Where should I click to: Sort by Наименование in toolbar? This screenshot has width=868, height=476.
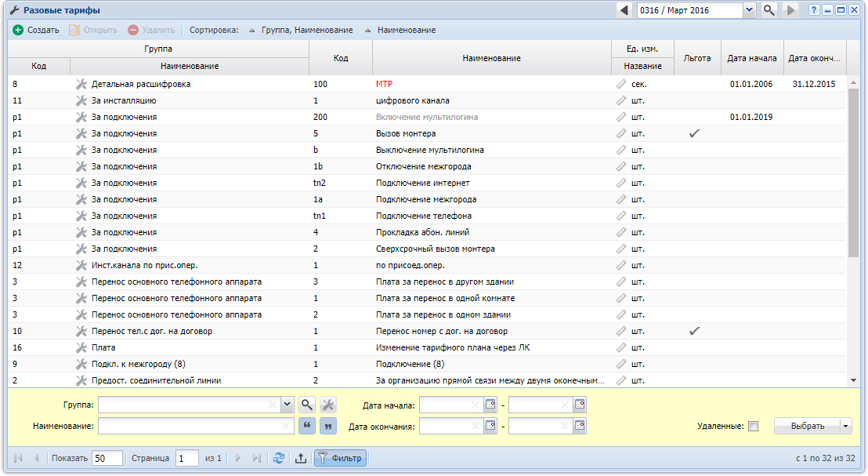[400, 30]
